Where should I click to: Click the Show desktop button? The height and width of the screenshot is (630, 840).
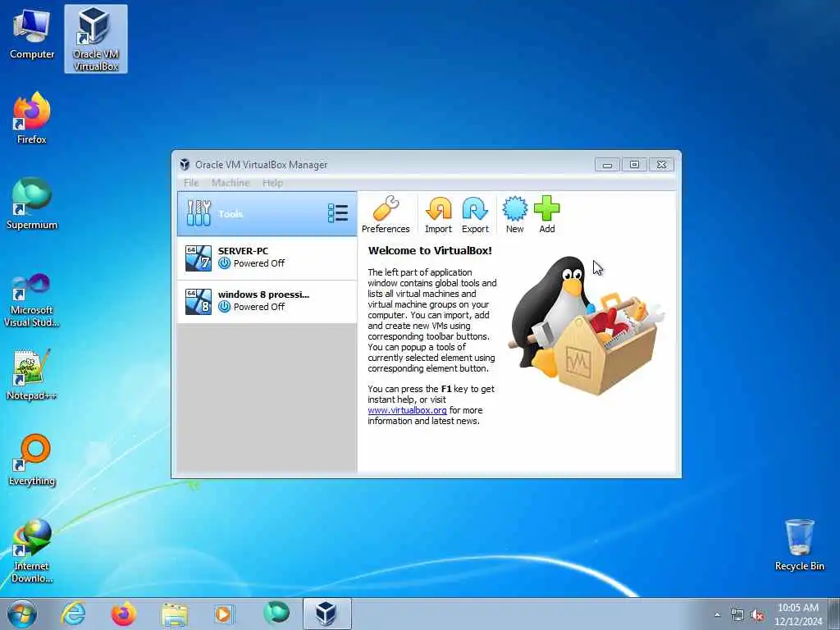[x=834, y=614]
